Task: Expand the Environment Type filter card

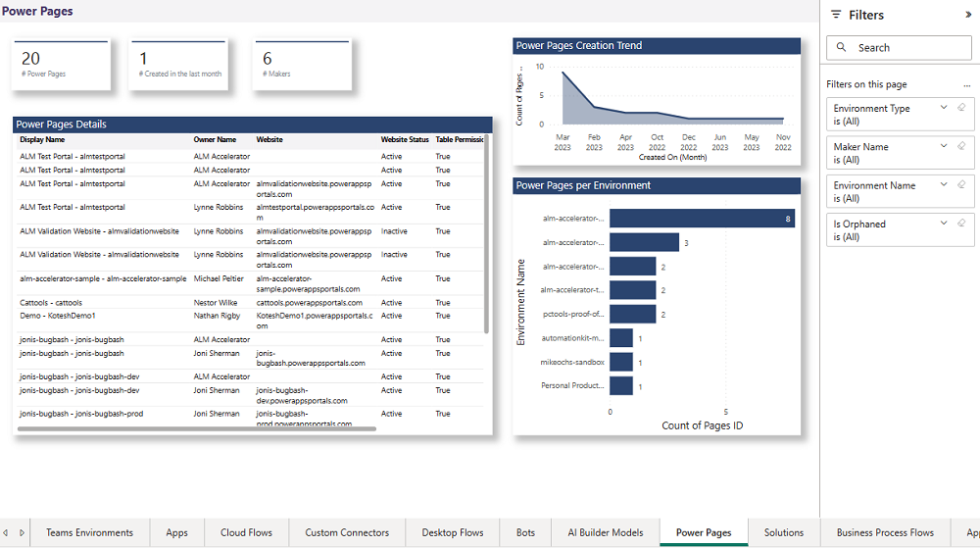Action: point(944,108)
